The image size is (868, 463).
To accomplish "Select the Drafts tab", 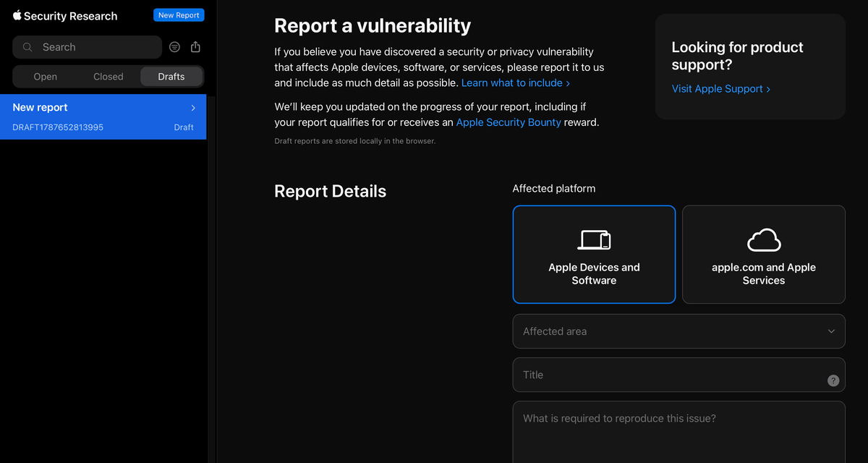I will (171, 77).
